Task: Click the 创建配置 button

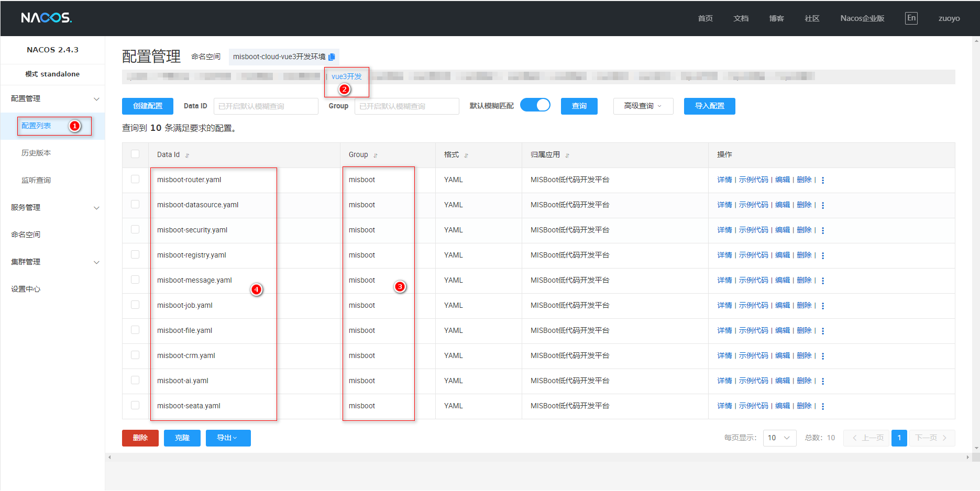Action: click(x=148, y=106)
